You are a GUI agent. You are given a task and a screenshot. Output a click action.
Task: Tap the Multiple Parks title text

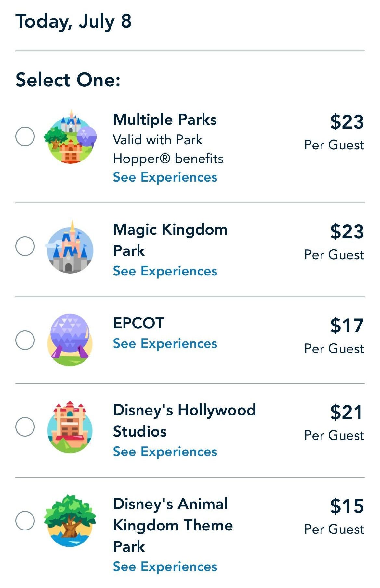[165, 120]
